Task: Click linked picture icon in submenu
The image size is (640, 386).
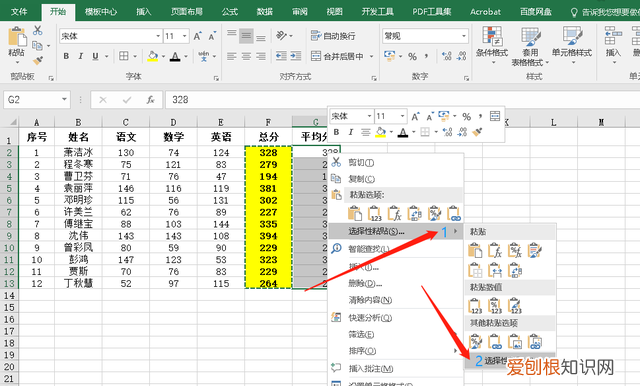Action: click(535, 342)
